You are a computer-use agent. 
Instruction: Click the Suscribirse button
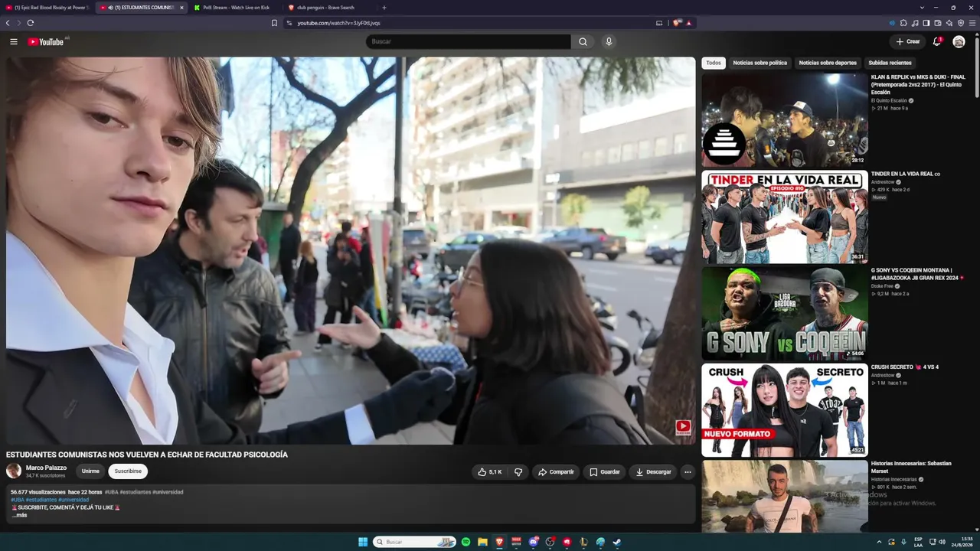pos(128,471)
